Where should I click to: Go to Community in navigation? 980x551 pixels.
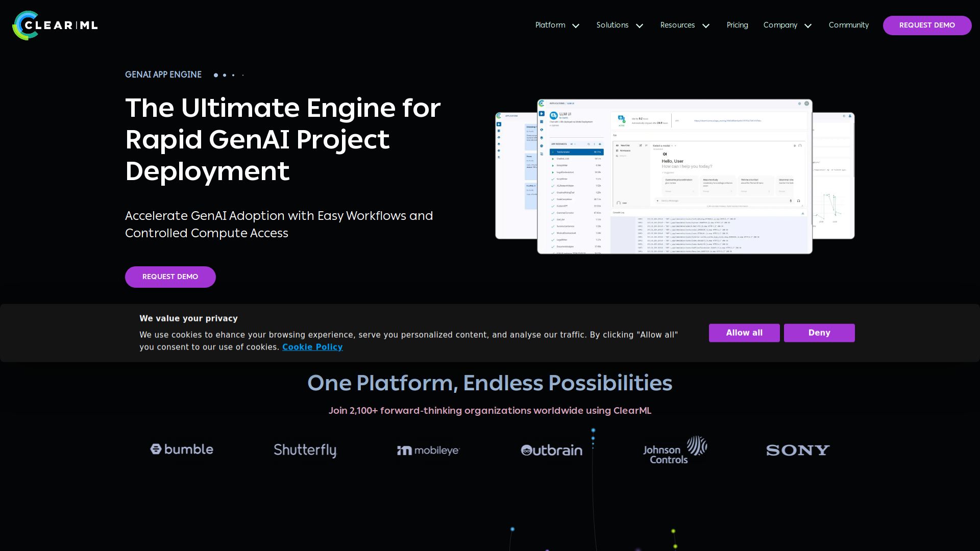[848, 26]
